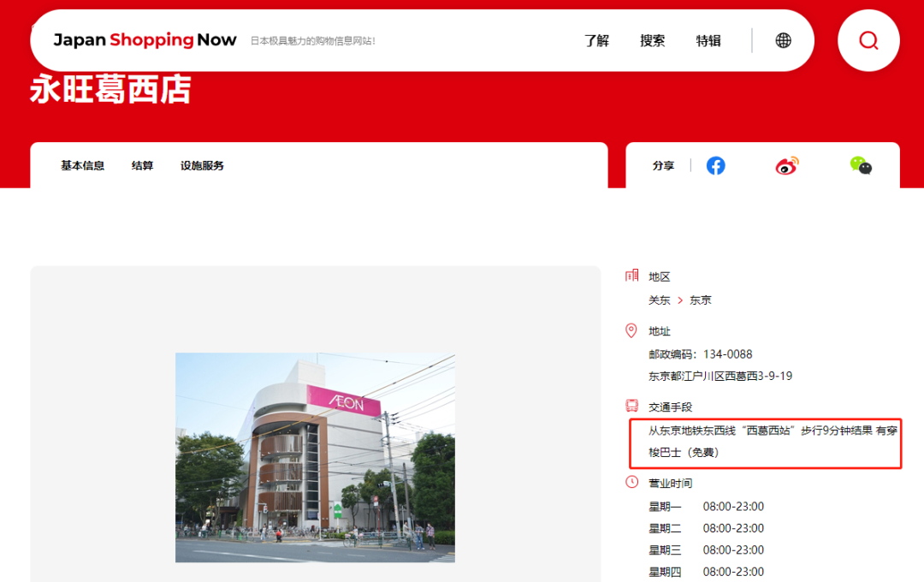Select the postal code 134-0088 text
Viewport: 924px width, 582px height.
[x=728, y=354]
